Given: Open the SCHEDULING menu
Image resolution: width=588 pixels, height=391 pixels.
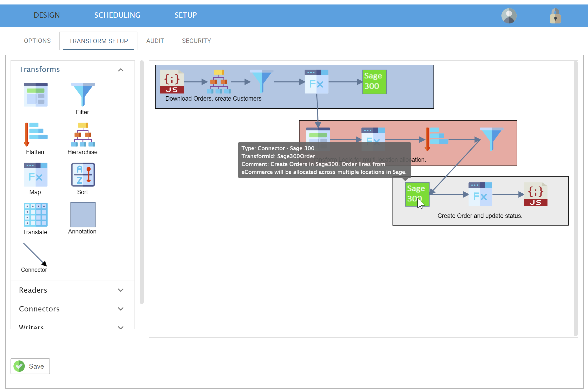Looking at the screenshot, I should point(117,15).
